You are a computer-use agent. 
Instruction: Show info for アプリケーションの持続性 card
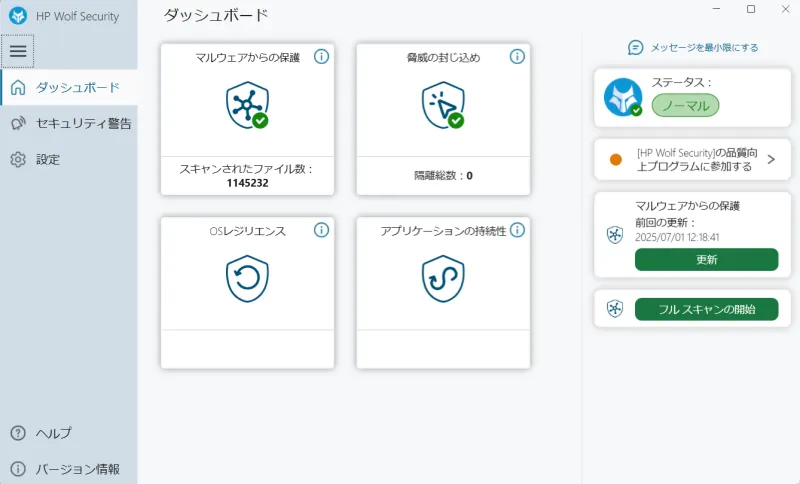pyautogui.click(x=517, y=230)
